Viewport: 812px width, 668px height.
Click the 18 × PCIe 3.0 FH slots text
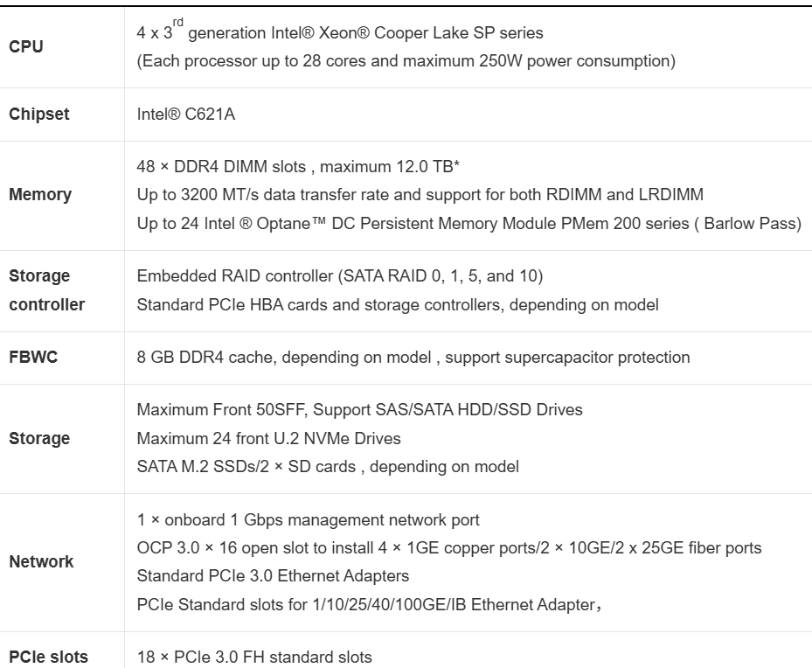254,657
